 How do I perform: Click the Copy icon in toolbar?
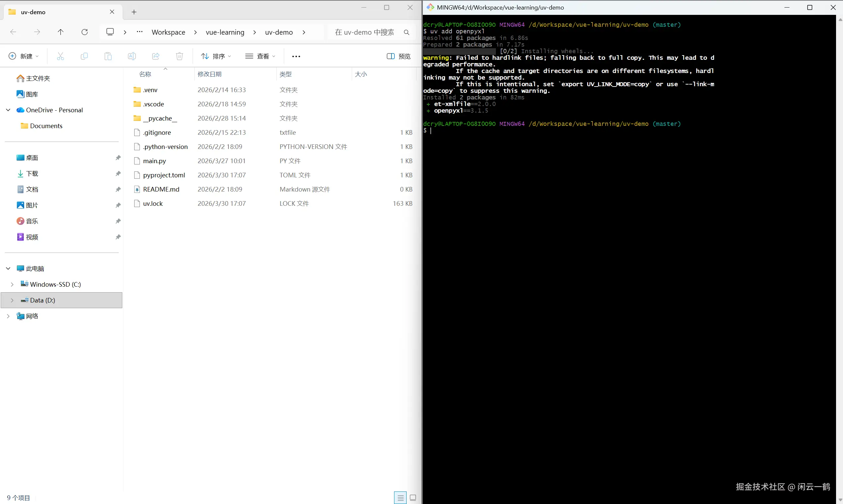coord(84,56)
